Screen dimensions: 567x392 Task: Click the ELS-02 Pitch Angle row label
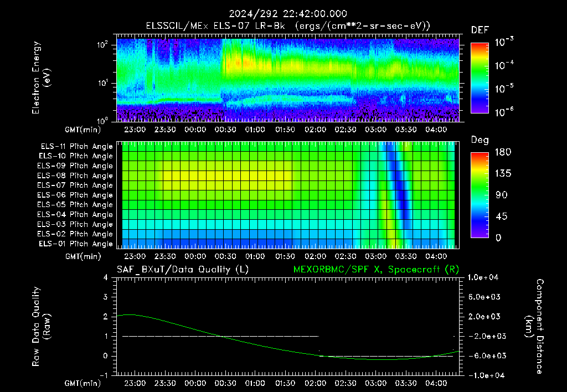(75, 234)
